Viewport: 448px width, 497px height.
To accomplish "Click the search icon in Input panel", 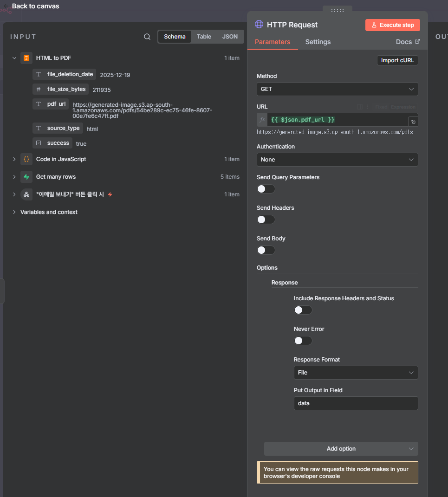I will point(147,37).
